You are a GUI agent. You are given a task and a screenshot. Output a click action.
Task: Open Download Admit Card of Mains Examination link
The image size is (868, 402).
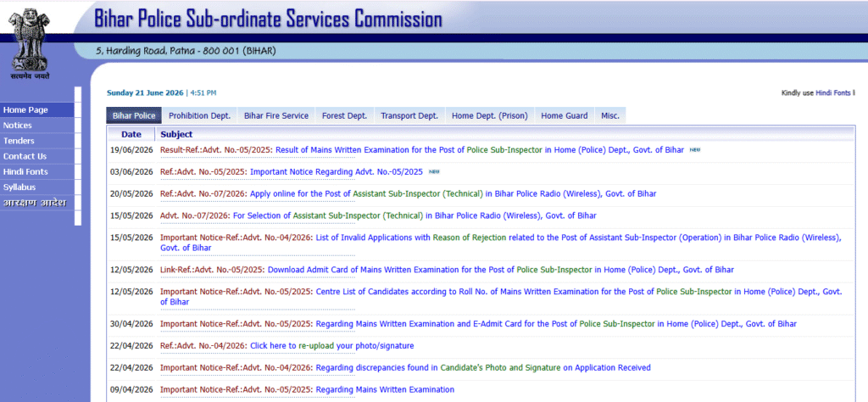(x=500, y=270)
